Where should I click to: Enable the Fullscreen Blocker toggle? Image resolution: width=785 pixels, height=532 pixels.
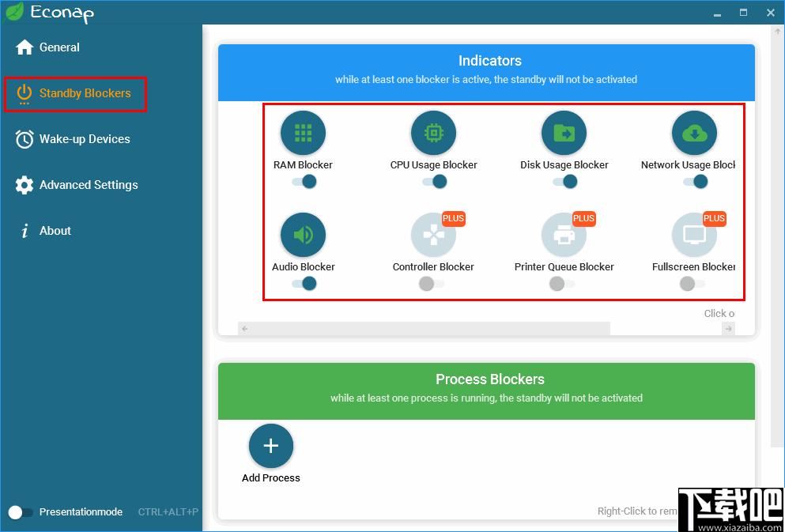(693, 284)
